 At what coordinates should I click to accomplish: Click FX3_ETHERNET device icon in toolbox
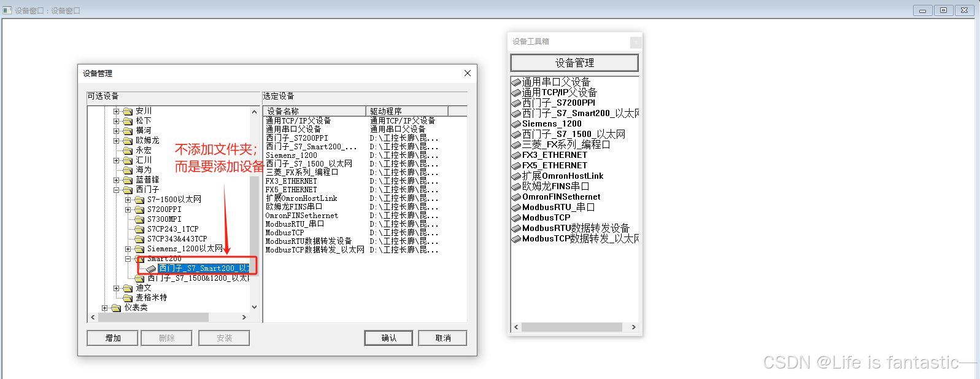(x=516, y=155)
